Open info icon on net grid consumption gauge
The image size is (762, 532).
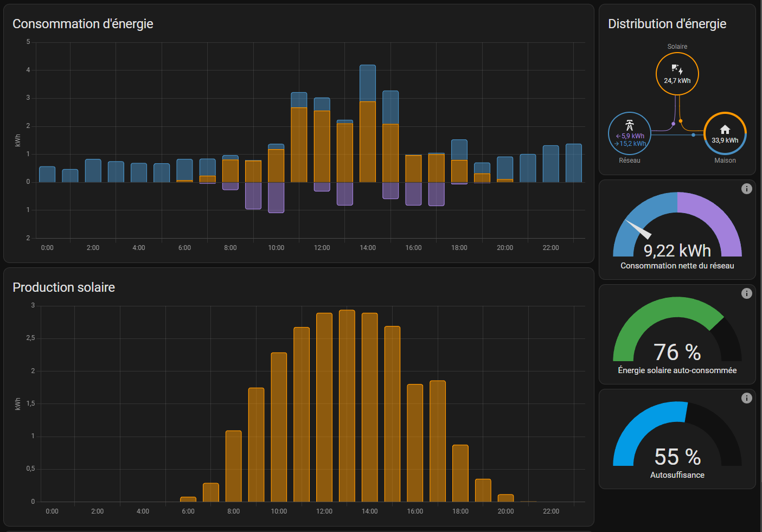746,189
